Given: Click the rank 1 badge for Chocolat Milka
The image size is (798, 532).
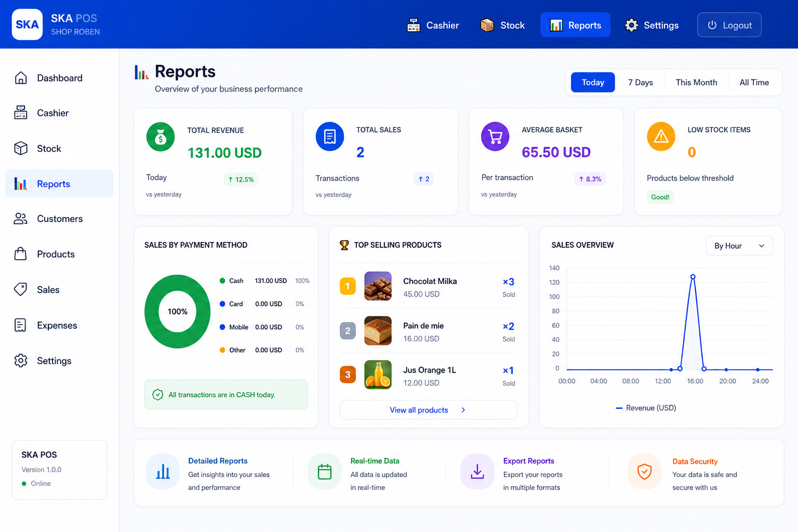Looking at the screenshot, I should (348, 286).
